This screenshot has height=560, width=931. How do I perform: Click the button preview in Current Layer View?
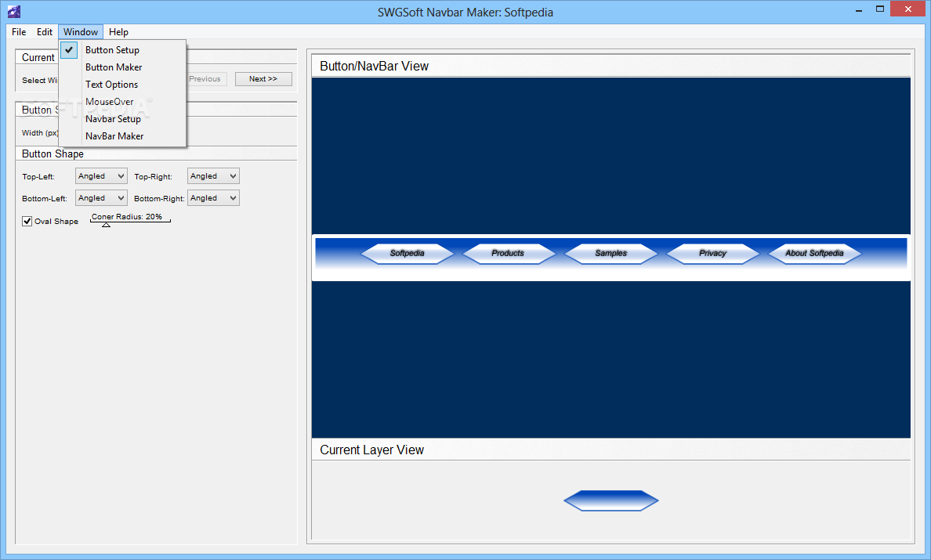611,500
